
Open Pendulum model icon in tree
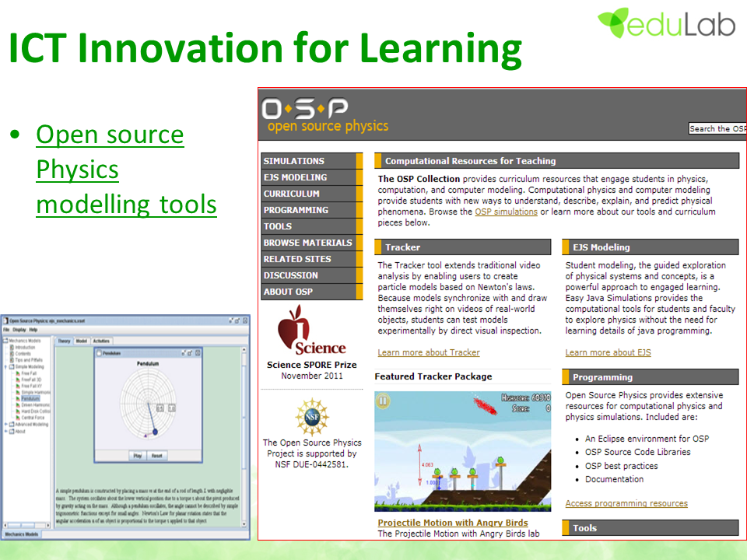click(x=18, y=398)
